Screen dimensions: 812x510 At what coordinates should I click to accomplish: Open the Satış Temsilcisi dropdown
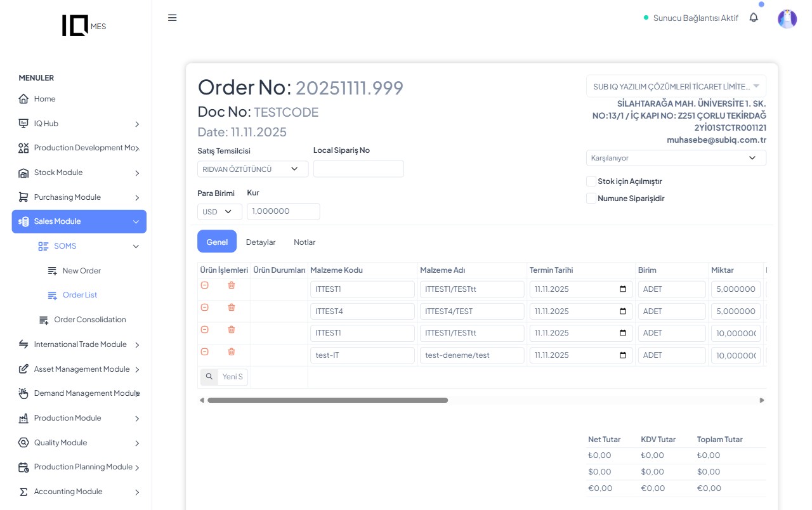coord(252,169)
